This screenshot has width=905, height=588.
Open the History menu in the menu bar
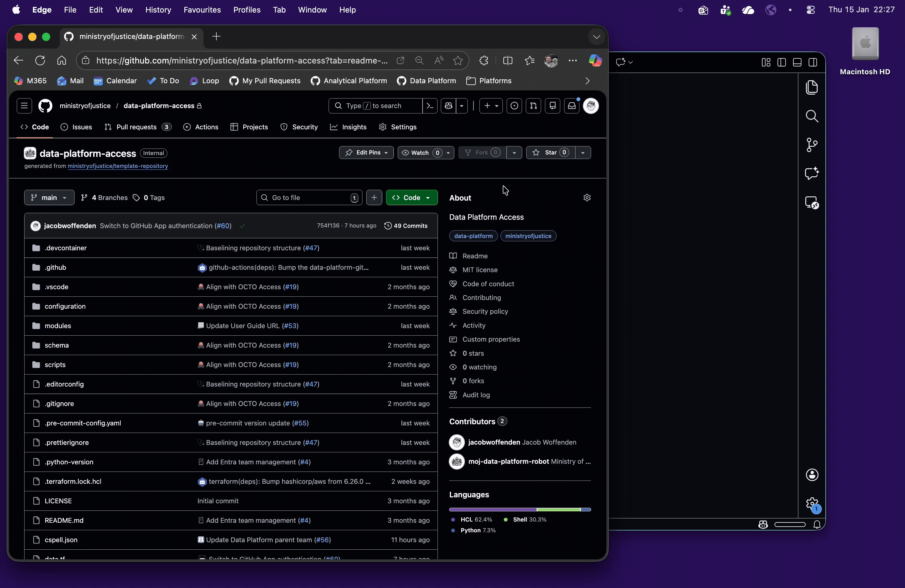click(x=158, y=10)
